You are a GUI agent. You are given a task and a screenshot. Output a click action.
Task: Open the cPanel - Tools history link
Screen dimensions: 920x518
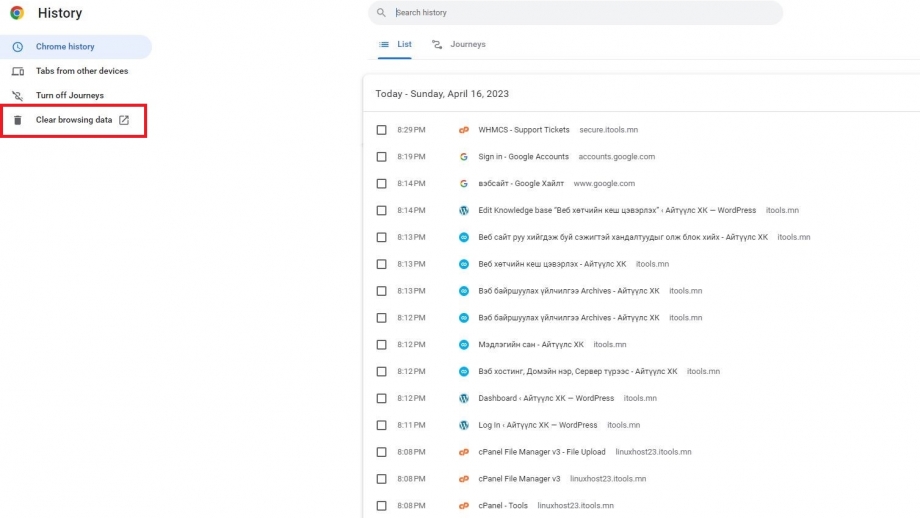(x=503, y=506)
